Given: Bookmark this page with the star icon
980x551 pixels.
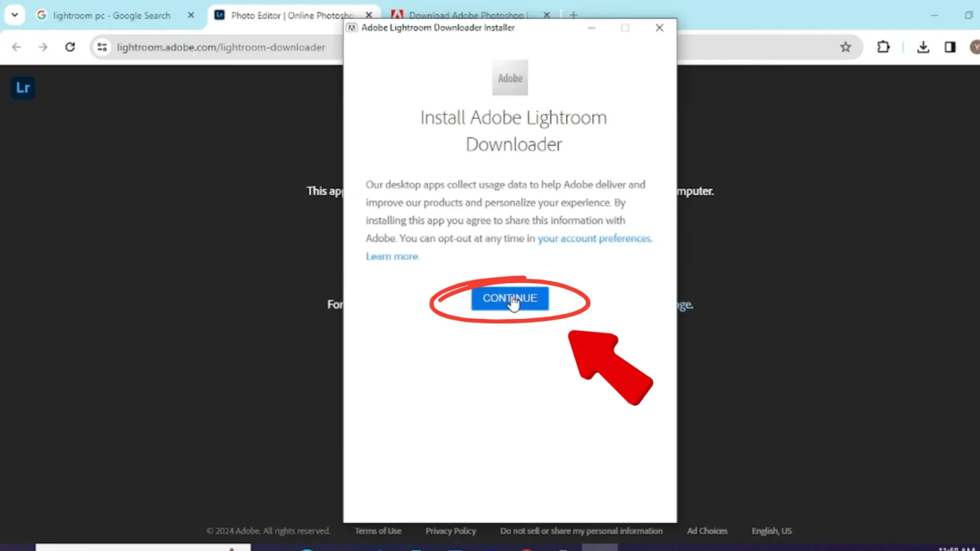Looking at the screenshot, I should pos(845,47).
